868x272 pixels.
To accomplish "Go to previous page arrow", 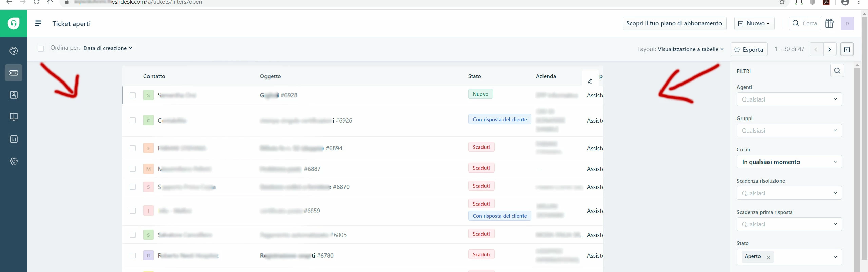I will [816, 49].
